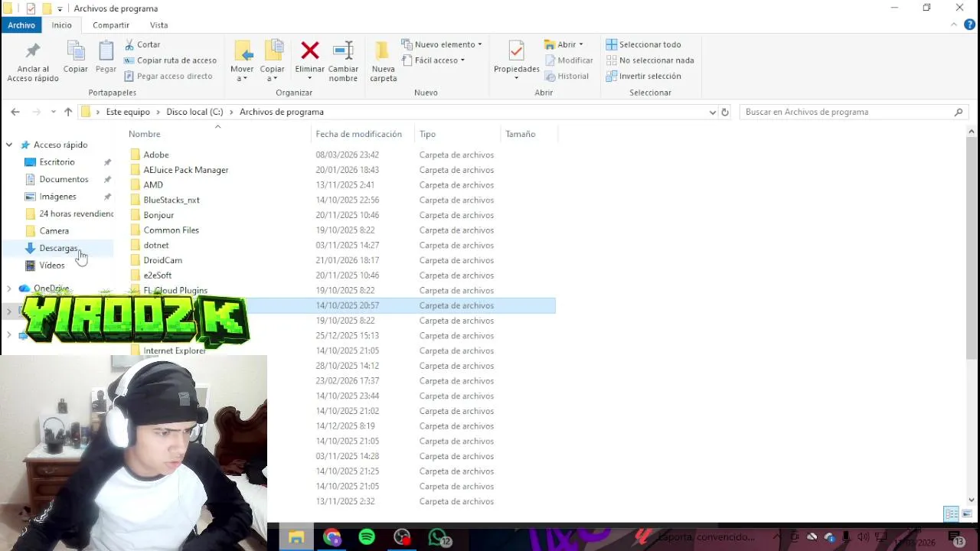Create folder with Nueva carpeta

coord(384,62)
